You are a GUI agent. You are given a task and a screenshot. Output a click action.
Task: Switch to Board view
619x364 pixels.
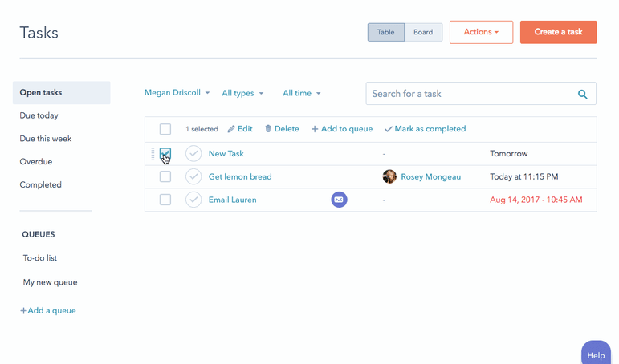click(x=423, y=32)
